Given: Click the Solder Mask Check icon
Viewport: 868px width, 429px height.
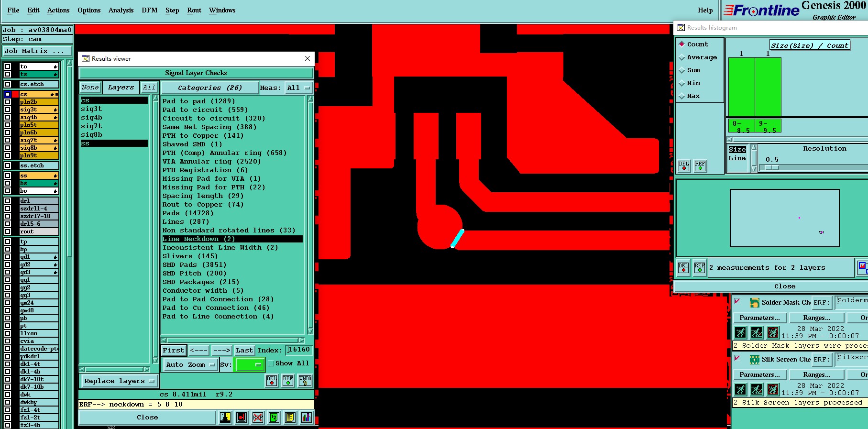Looking at the screenshot, I should (x=755, y=302).
